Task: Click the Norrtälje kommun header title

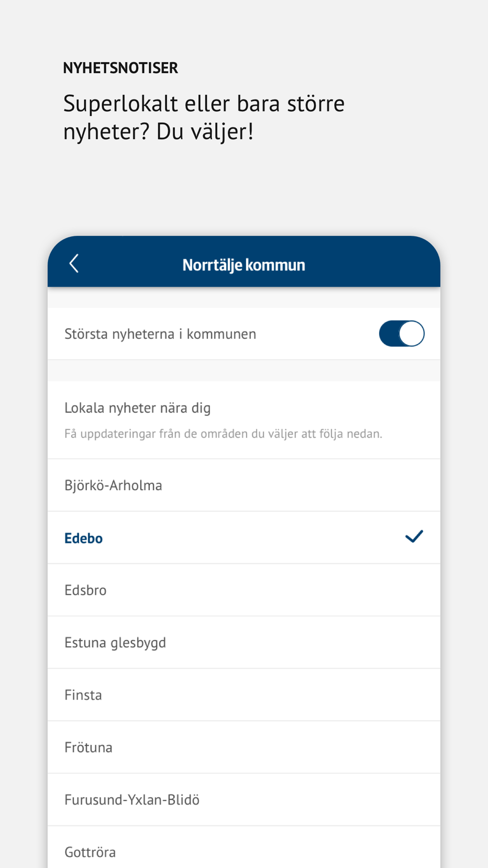Action: 244,265
